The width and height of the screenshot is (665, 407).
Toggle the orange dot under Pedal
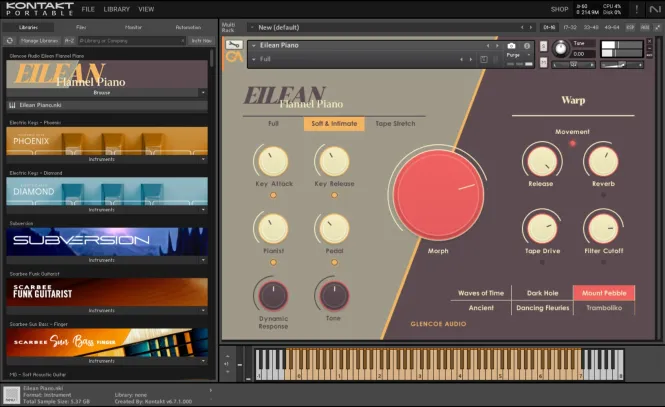(x=334, y=262)
